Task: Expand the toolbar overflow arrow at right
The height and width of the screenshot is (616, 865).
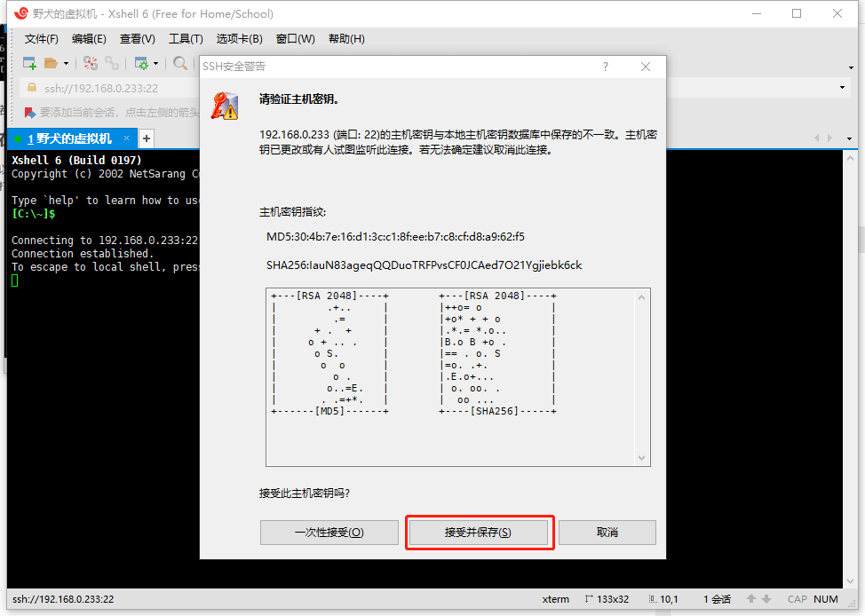Action: 851,67
